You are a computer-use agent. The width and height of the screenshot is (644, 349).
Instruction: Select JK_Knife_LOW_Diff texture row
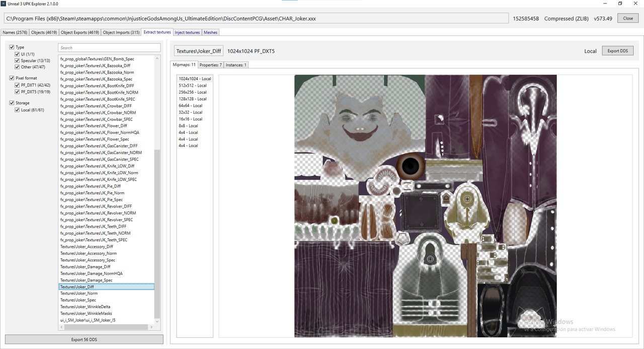[x=107, y=166]
